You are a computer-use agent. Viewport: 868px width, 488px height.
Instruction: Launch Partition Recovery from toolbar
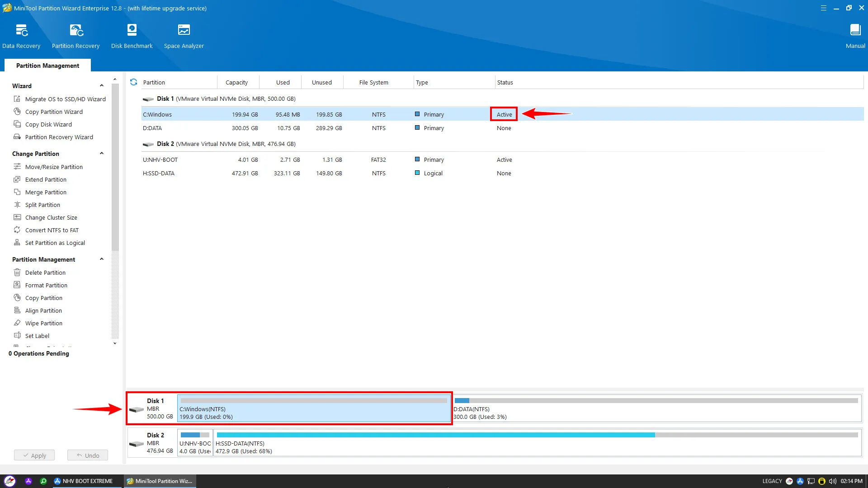point(75,36)
